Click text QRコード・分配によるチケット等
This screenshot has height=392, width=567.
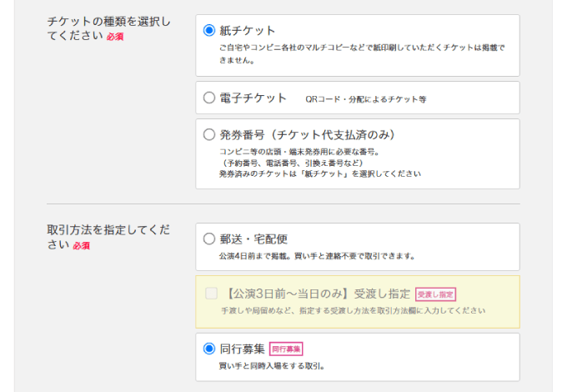click(x=366, y=99)
